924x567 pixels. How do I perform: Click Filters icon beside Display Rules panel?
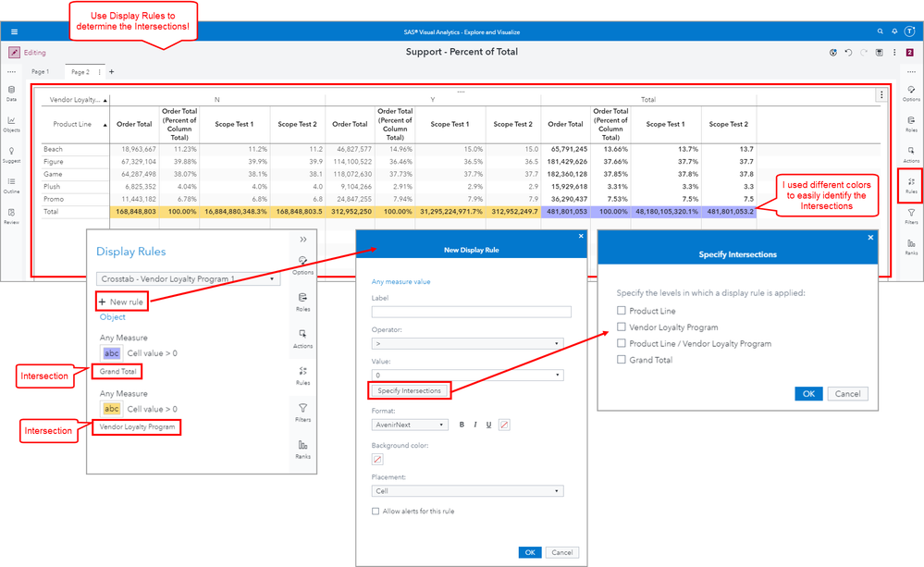point(302,412)
